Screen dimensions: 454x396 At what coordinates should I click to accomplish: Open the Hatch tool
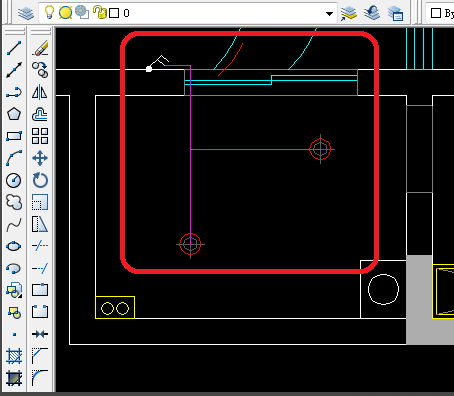[x=14, y=356]
